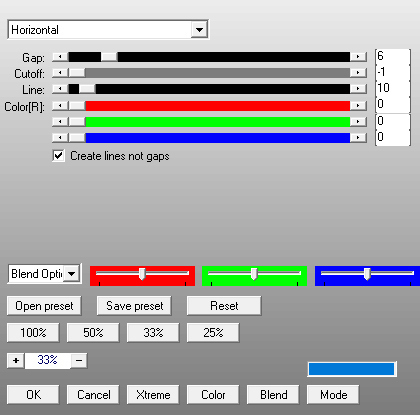
Task: Click the Gap value input field
Action: 393,56
